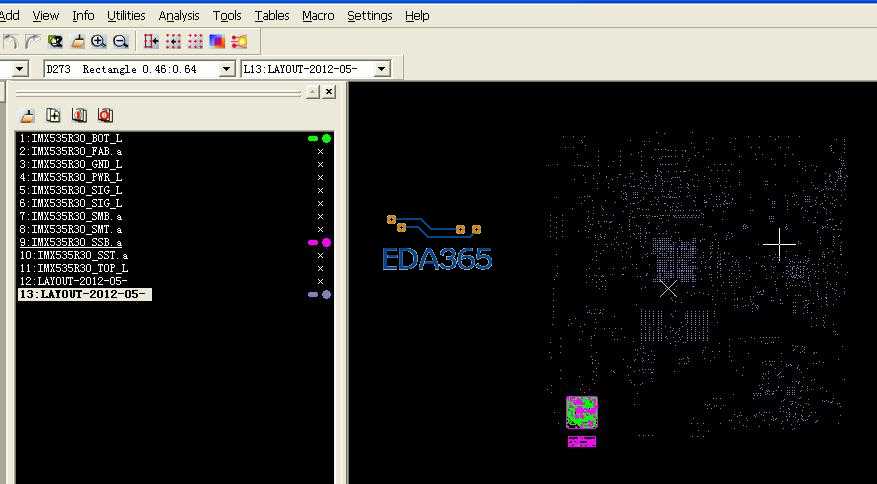Select highlighted layer row 13:LAYOUT-2012-05-
The image size is (877, 484).
(x=84, y=294)
